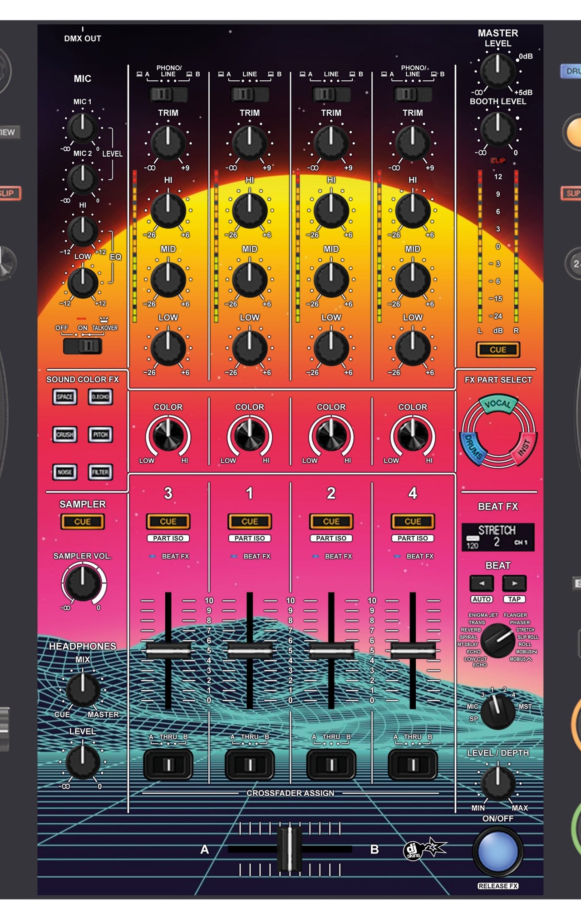Click the beat right arrow button
581x924 pixels.
coord(514,583)
